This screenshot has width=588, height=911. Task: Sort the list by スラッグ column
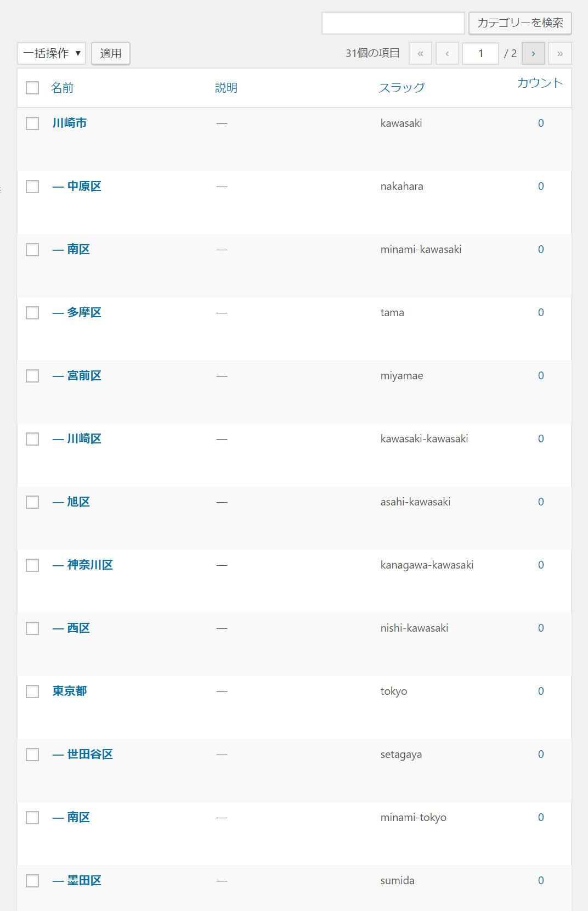[402, 88]
